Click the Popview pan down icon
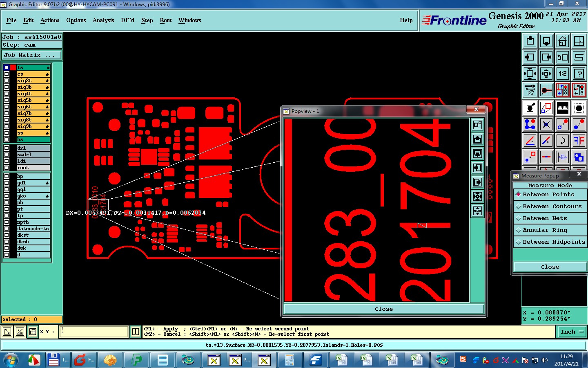The width and height of the screenshot is (588, 368). 477,154
